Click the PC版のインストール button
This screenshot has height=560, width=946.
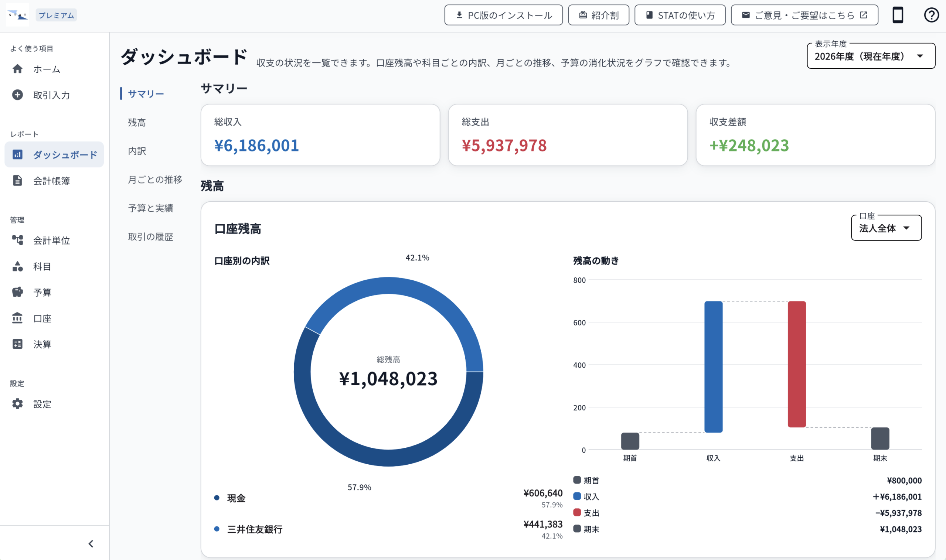pos(503,15)
